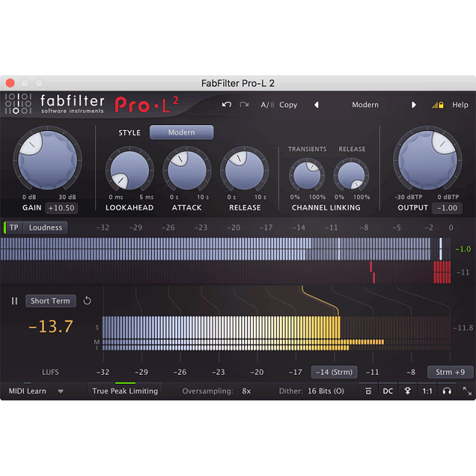The height and width of the screenshot is (476, 476).
Task: Toggle True Peak Limiting
Action: pyautogui.click(x=125, y=391)
